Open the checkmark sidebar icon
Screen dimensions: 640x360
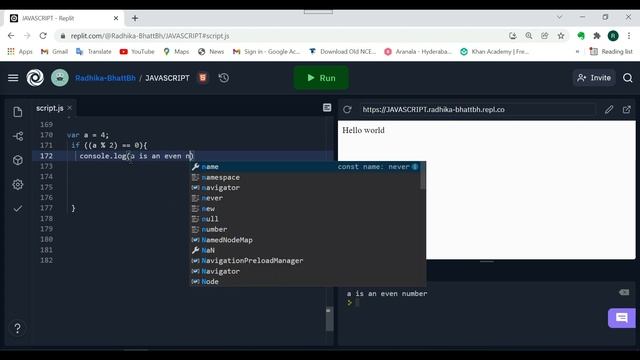(x=18, y=209)
